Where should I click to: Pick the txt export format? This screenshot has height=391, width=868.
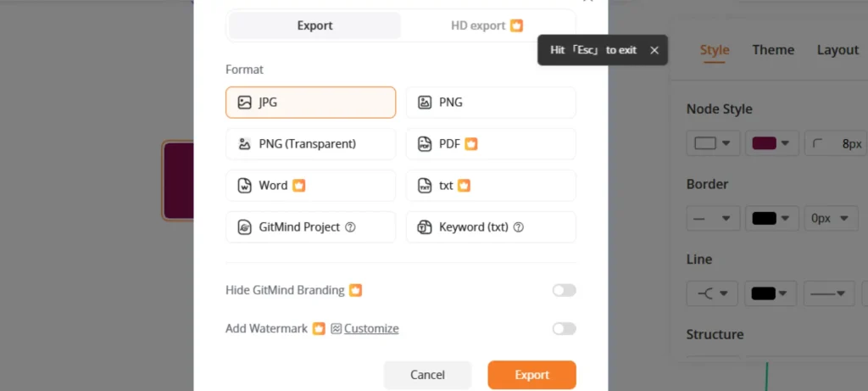[x=491, y=186]
